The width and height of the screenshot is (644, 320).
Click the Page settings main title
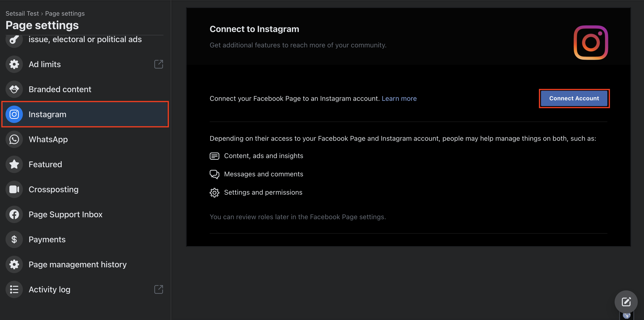click(x=42, y=25)
